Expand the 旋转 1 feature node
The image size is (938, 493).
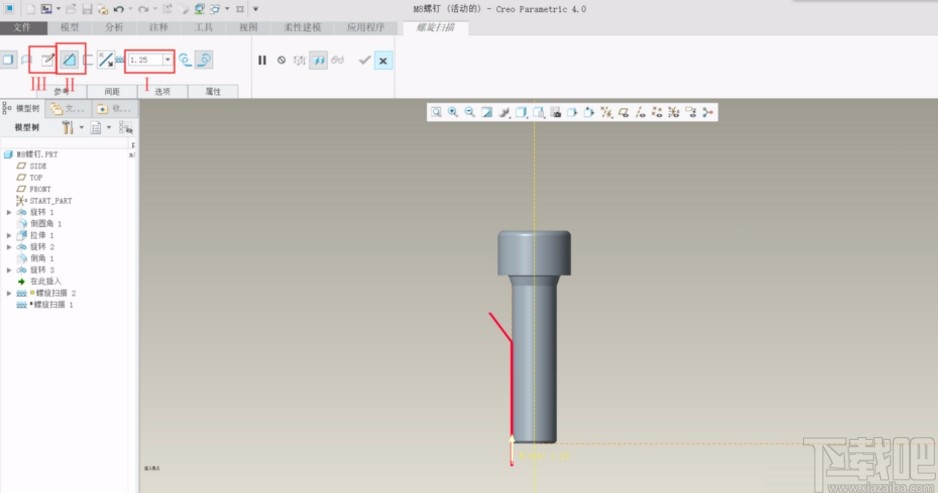pyautogui.click(x=9, y=212)
